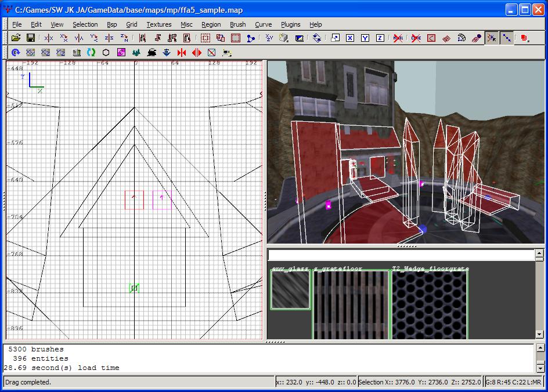Switch to the XY view icon
This screenshot has width=548, height=392.
pos(30,53)
